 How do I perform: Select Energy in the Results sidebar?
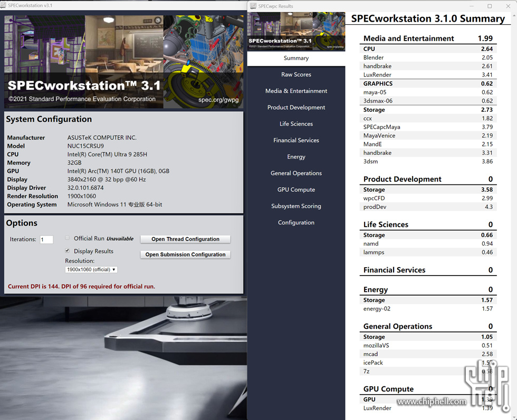tap(296, 157)
